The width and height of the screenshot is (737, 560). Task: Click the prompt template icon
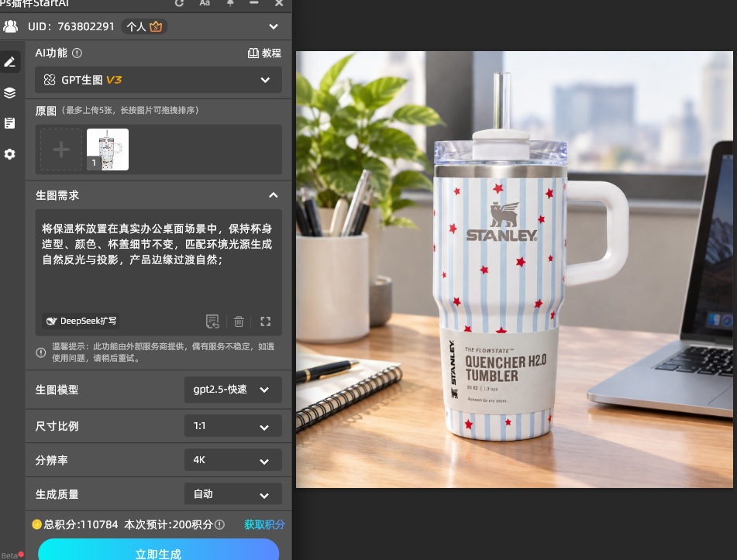[212, 321]
